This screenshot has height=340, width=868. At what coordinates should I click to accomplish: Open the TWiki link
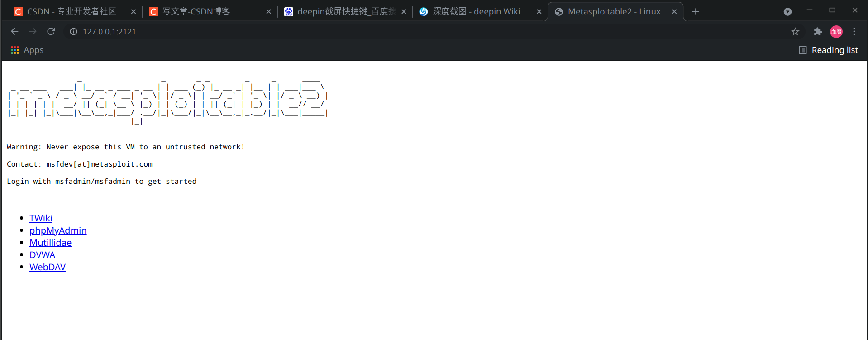tap(41, 218)
